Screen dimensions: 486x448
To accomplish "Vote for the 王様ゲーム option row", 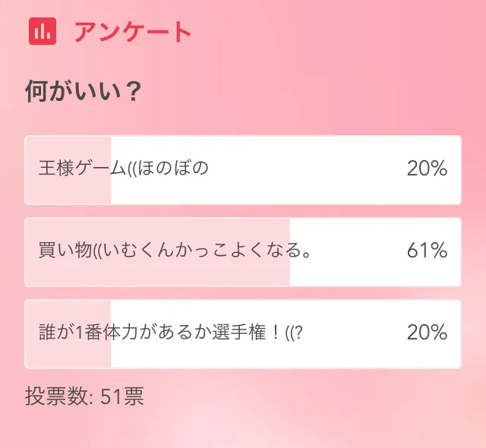I will (x=243, y=169).
